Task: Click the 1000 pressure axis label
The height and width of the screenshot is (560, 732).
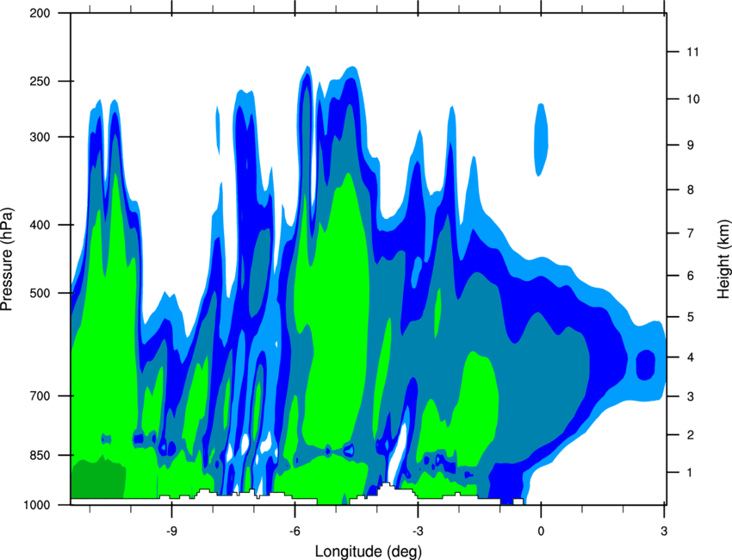Action: point(36,505)
